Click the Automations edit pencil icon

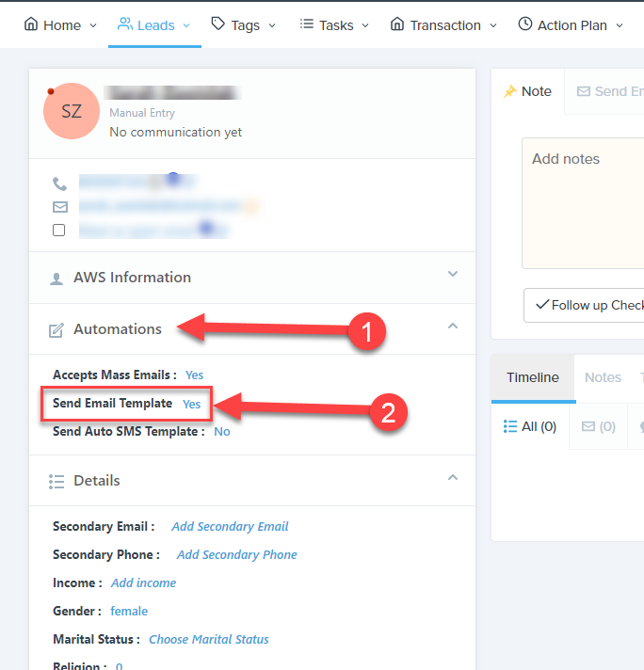(56, 329)
